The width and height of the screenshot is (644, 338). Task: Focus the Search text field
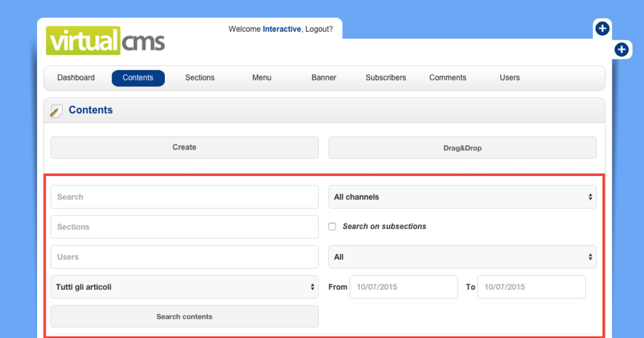click(184, 197)
